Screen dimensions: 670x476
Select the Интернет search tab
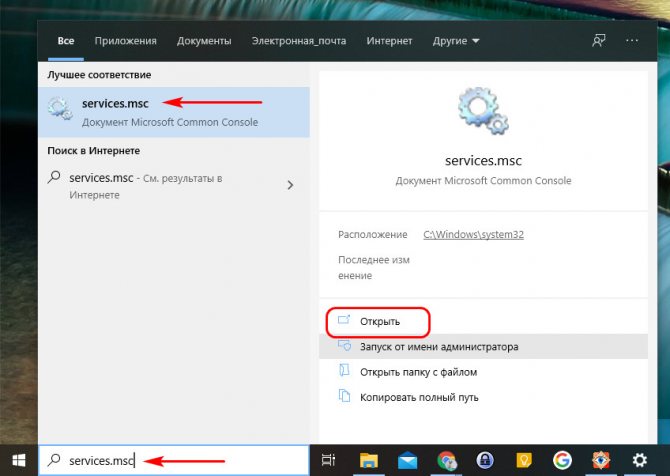389,41
